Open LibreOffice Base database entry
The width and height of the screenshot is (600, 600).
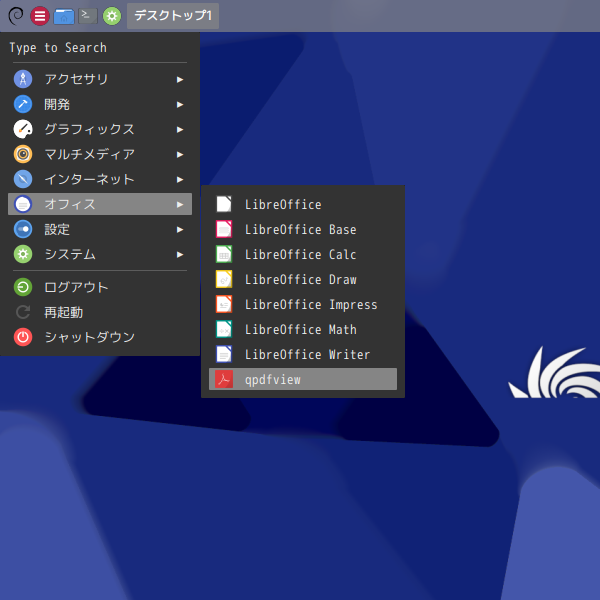[303, 230]
